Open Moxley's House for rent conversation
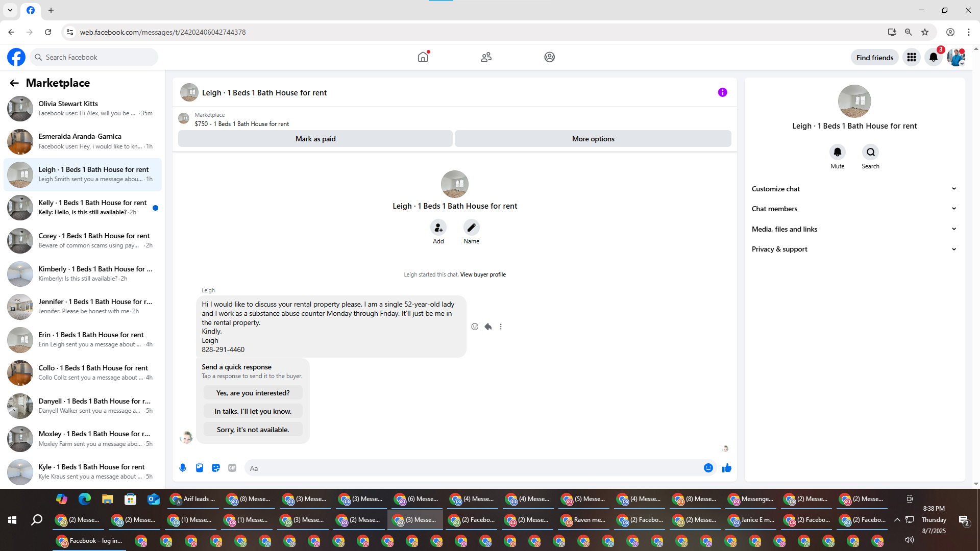 tap(83, 439)
